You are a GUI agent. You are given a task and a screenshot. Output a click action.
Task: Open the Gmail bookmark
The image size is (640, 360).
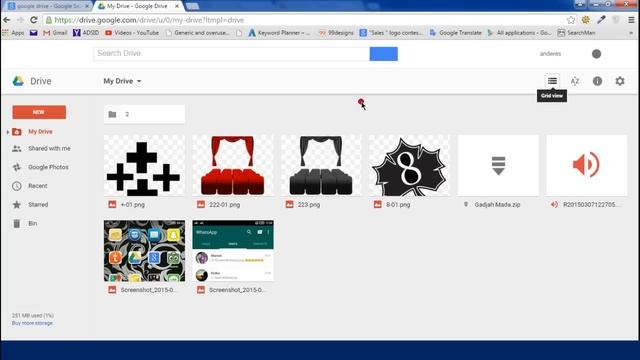coord(55,33)
